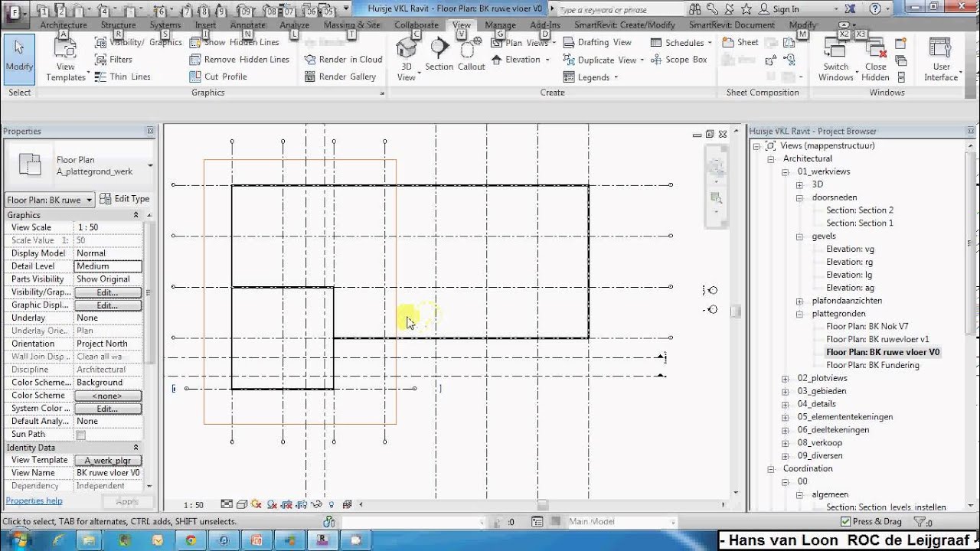
Task: Expand the 02_plotviews folder
Action: click(786, 378)
